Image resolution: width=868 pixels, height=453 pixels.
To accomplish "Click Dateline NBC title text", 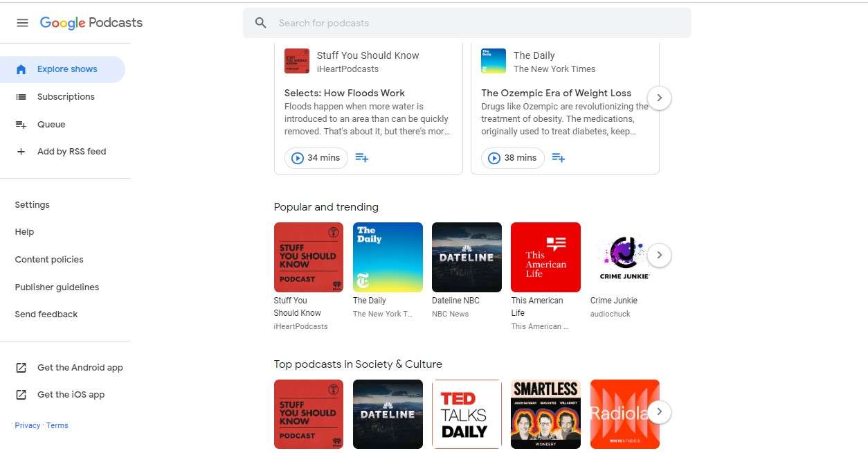I will tap(455, 301).
